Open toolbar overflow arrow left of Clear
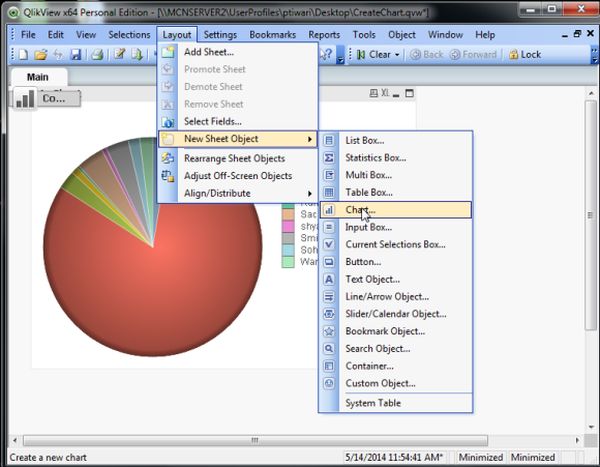Viewport: 600px width, 467px height. coord(340,59)
